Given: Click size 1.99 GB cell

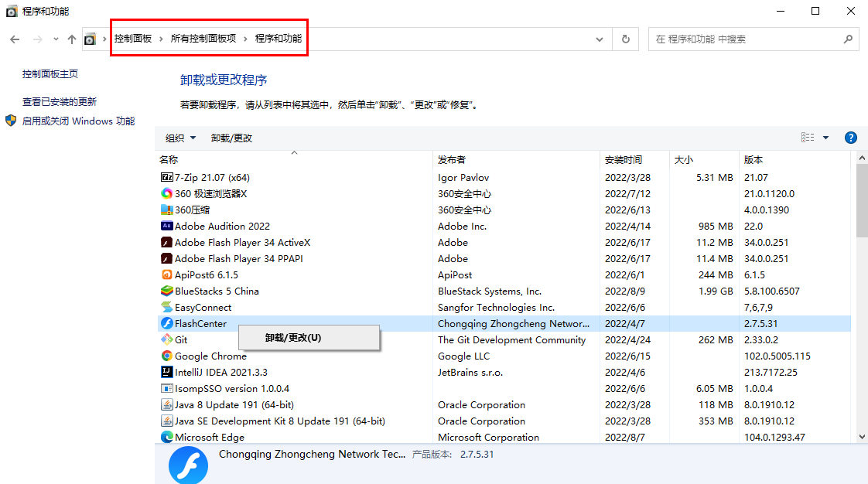Looking at the screenshot, I should tap(716, 291).
